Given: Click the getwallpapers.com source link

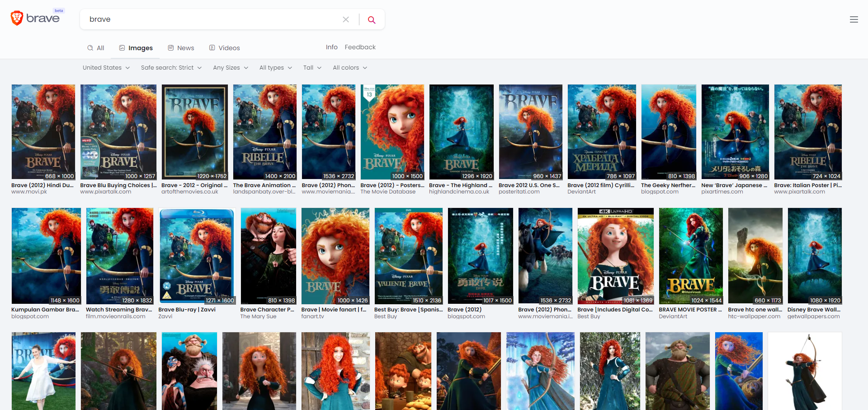Looking at the screenshot, I should click(x=814, y=316).
